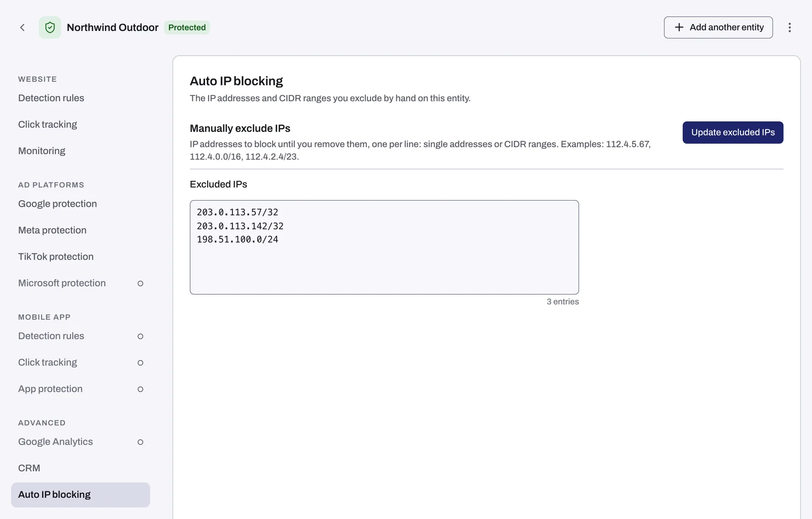Go back using the left chevron
The height and width of the screenshot is (519, 812).
point(22,27)
